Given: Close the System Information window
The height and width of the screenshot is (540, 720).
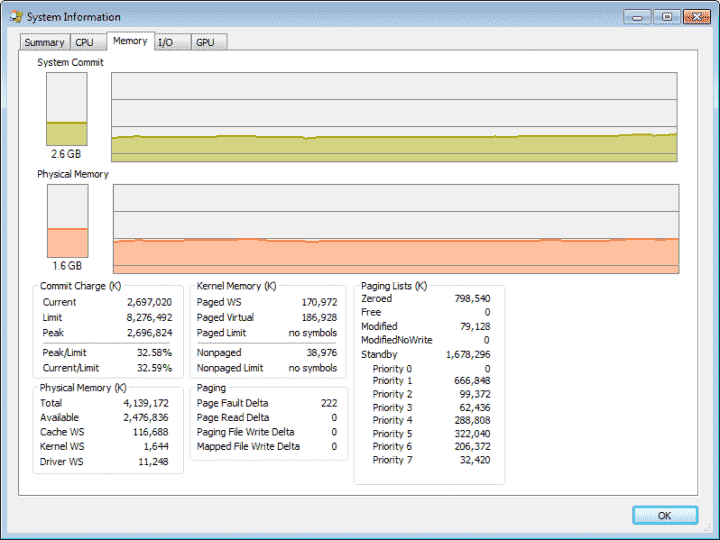Looking at the screenshot, I should pos(697,17).
